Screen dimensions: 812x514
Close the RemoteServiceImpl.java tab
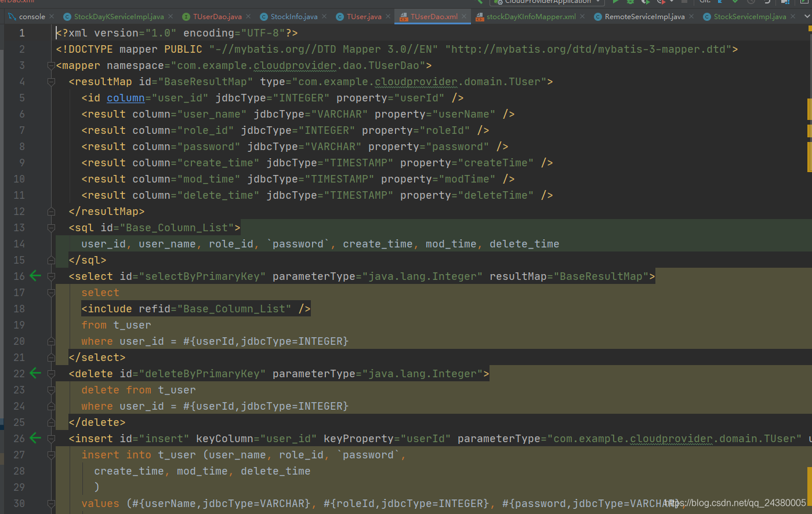(x=691, y=17)
